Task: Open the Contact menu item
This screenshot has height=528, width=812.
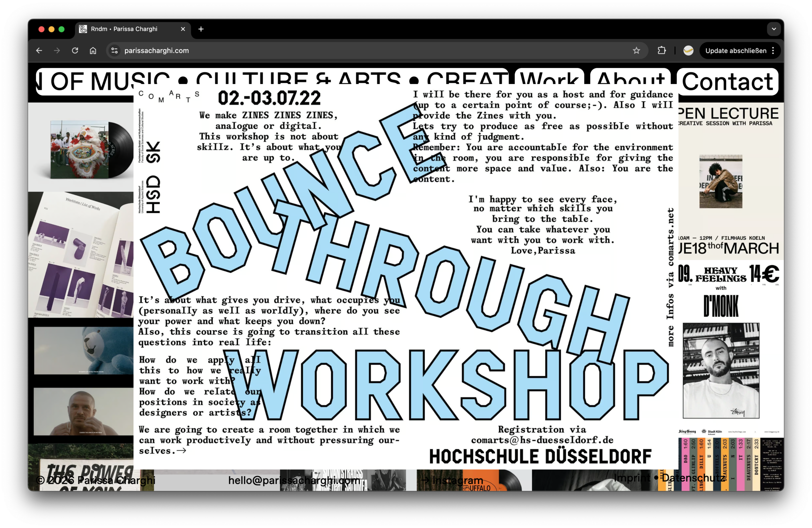Action: (727, 82)
